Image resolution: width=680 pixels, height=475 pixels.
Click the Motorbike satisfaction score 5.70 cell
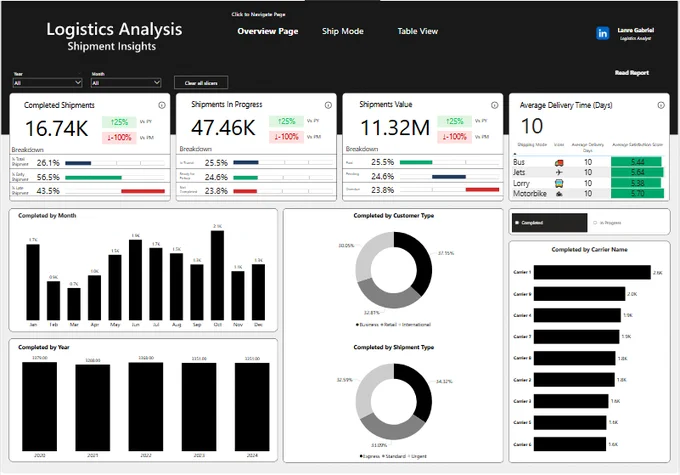(637, 193)
